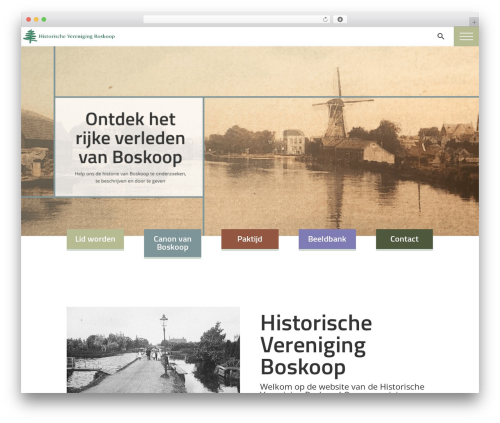Click the black-and-white street photo
The height and width of the screenshot is (423, 500).
[x=153, y=350]
